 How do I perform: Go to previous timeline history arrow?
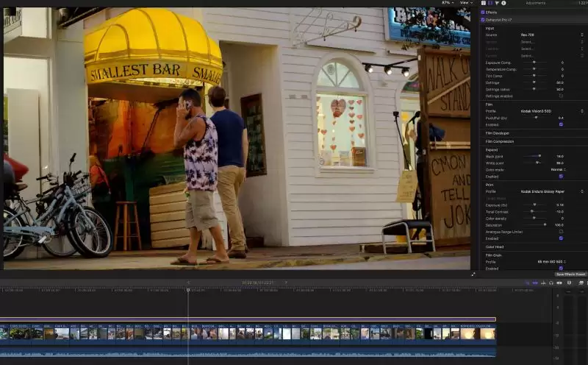pos(188,282)
